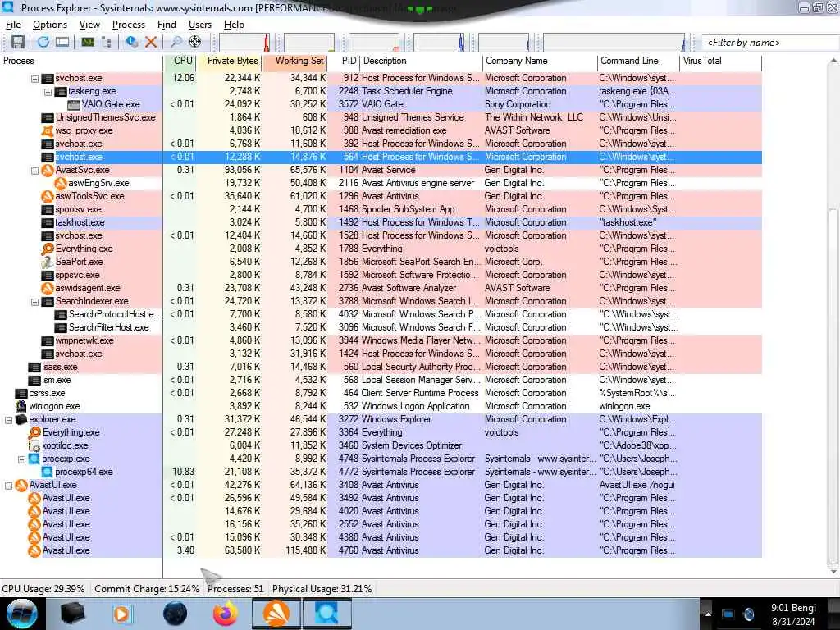Click the Find Handle or DLL magnifier icon
Viewport: 840px width, 630px height.
(x=176, y=43)
